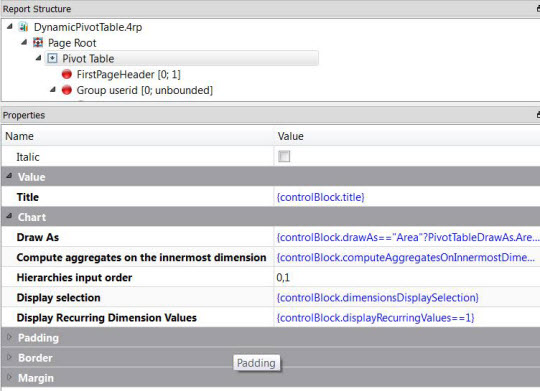540x391 pixels.
Task: Edit the Draw As expression value
Action: (407, 237)
